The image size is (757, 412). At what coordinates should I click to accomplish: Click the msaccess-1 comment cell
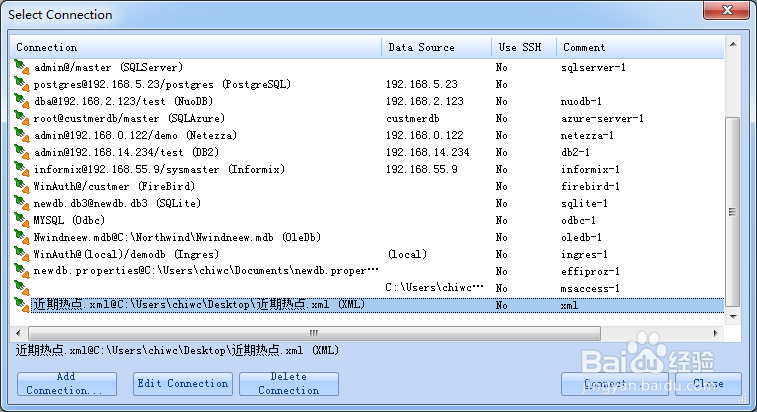(x=590, y=288)
